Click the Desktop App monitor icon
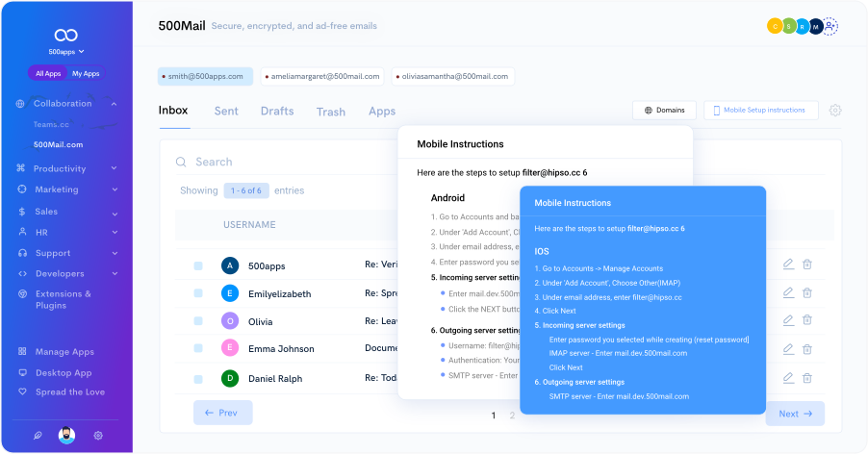The image size is (868, 454). (x=23, y=372)
